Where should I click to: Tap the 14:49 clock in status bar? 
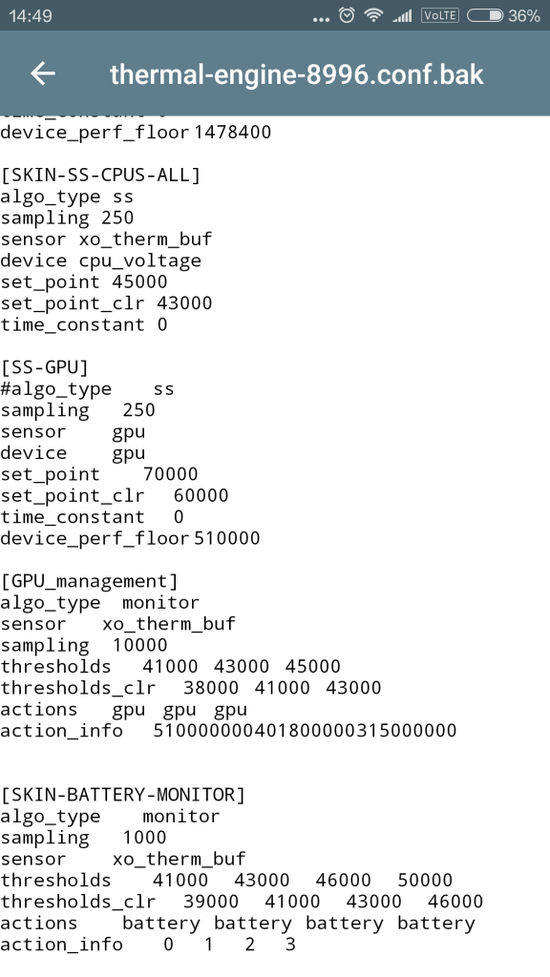point(30,16)
